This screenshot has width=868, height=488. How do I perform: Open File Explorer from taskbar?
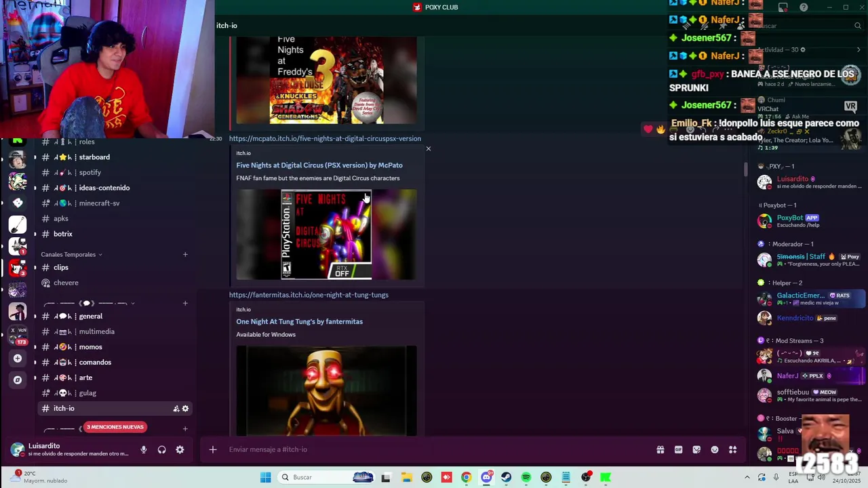point(406,477)
